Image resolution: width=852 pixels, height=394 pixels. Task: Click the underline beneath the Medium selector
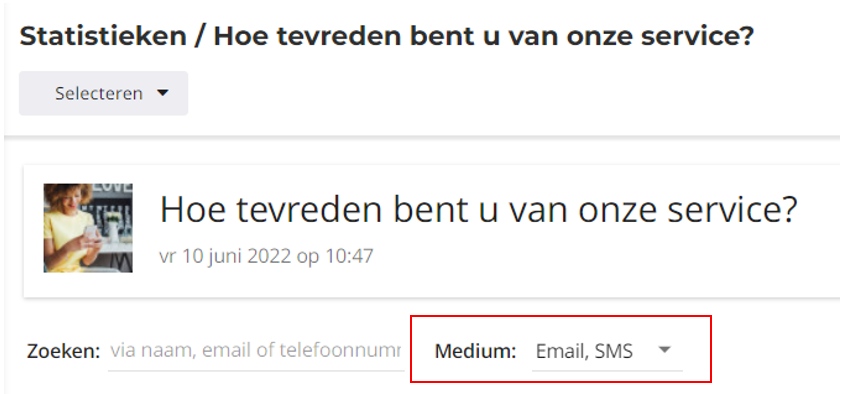[x=607, y=370]
